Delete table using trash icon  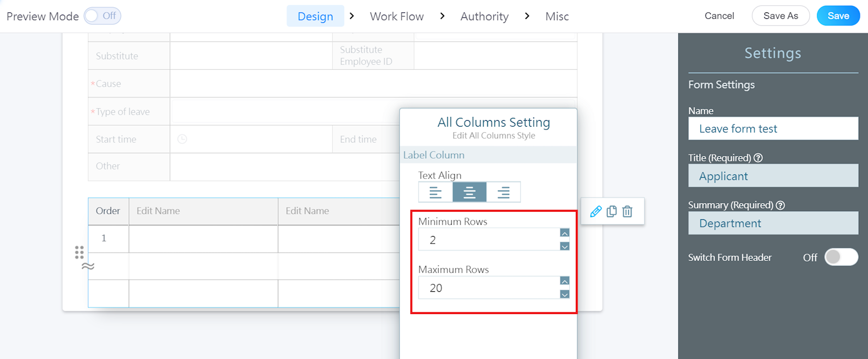click(x=627, y=211)
